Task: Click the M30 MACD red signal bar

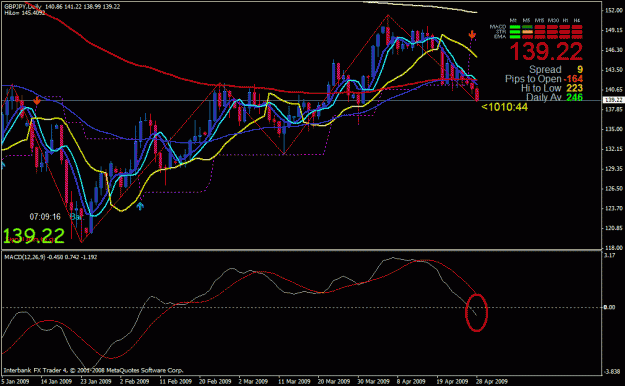Action: coord(552,27)
